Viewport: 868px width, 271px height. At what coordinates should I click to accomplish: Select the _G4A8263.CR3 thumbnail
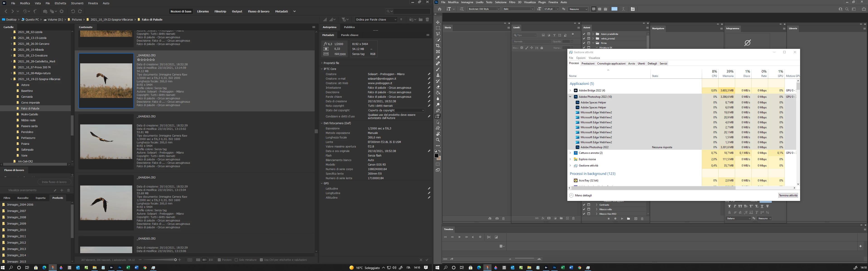pyautogui.click(x=106, y=141)
